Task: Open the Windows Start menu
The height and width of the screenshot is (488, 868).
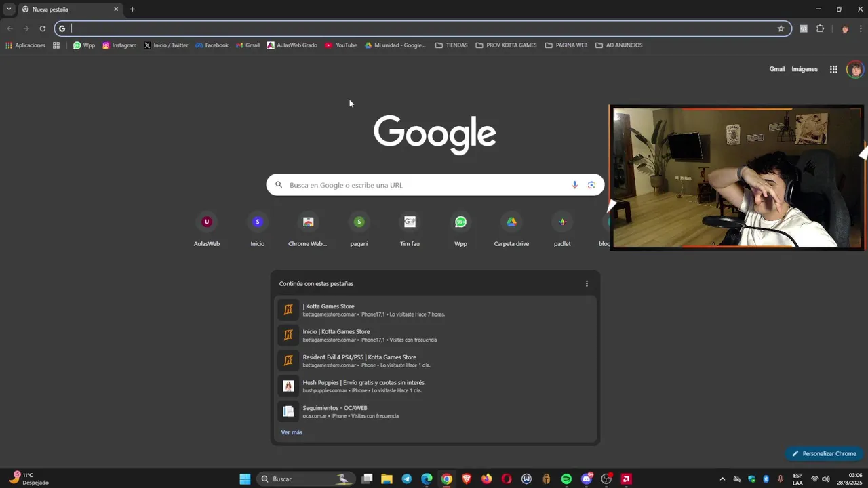Action: point(245,479)
